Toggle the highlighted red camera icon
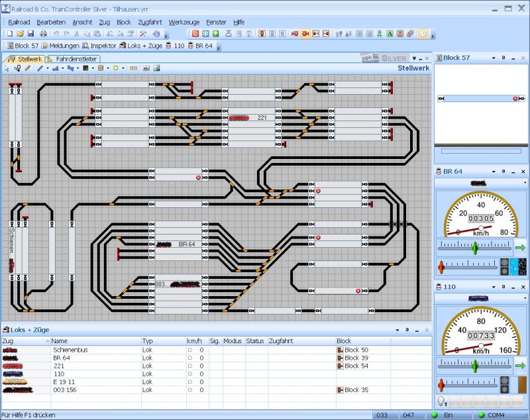 tap(305, 33)
